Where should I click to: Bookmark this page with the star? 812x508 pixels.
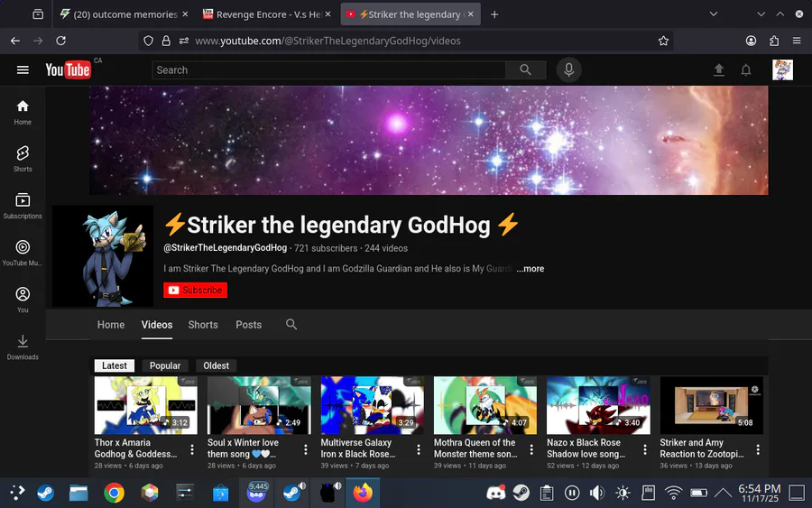tap(663, 41)
